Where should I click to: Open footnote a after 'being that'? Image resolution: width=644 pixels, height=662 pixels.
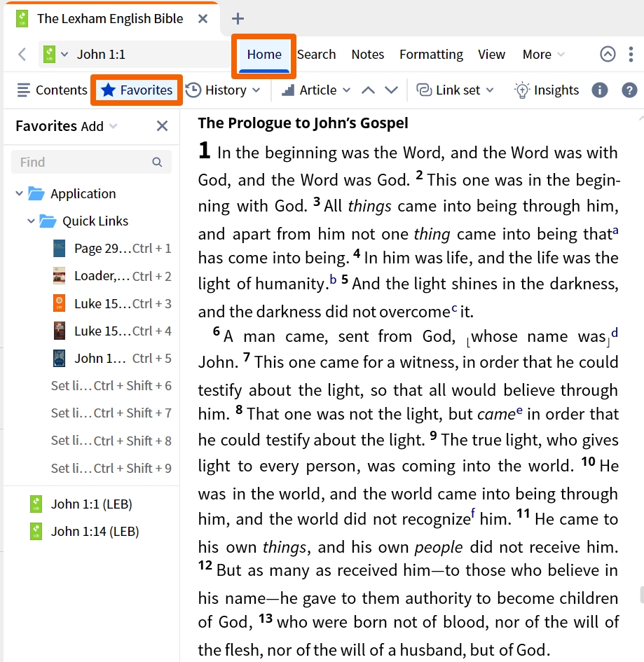616,230
